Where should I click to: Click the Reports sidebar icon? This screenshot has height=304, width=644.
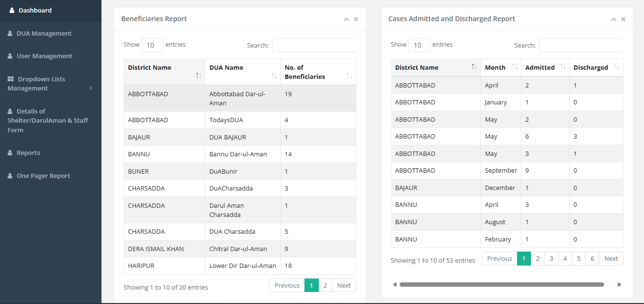(x=10, y=152)
